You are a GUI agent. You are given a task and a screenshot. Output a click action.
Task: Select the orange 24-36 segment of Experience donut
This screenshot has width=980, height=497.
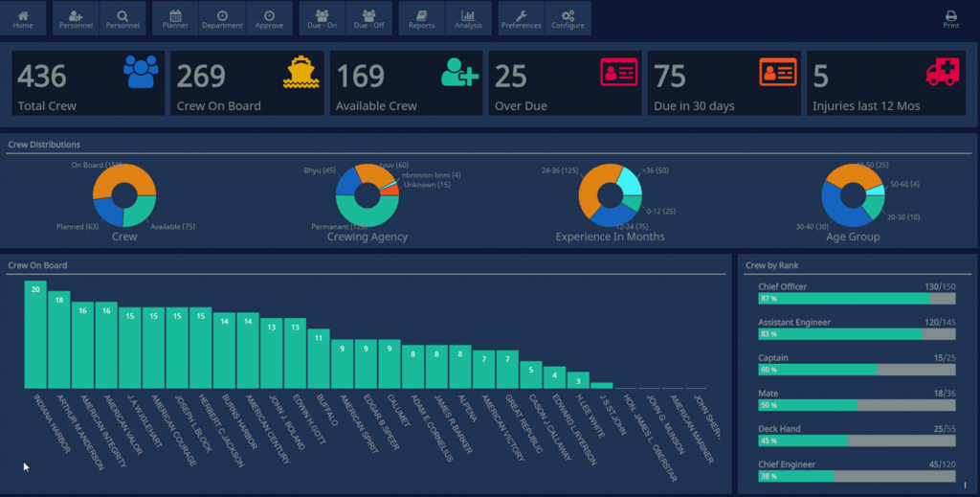[x=590, y=191]
